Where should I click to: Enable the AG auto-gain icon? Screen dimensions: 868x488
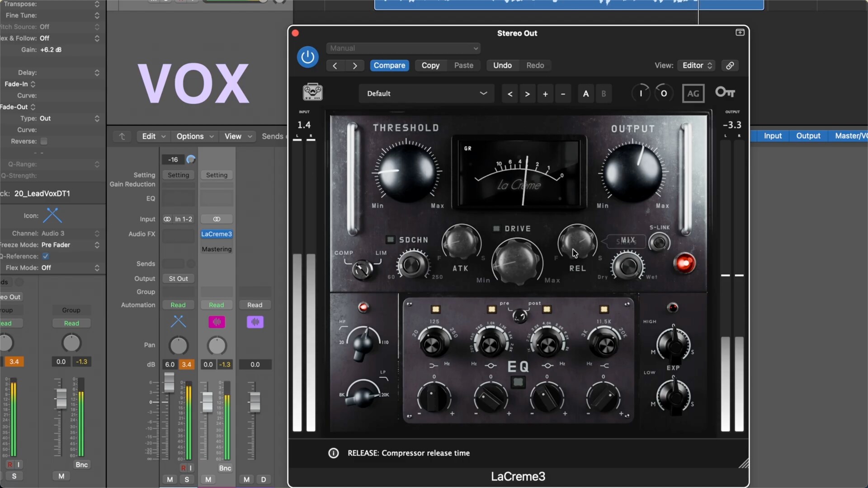coord(693,93)
